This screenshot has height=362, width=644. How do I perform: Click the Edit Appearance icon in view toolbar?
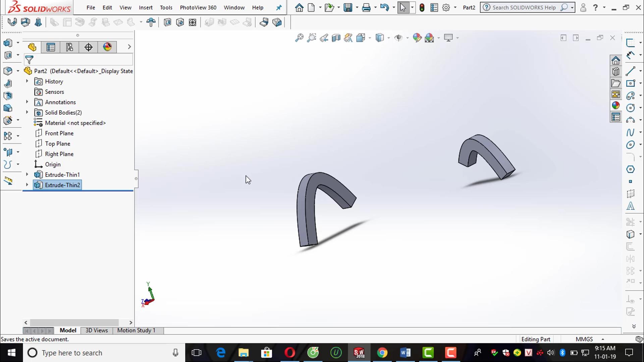click(x=417, y=38)
